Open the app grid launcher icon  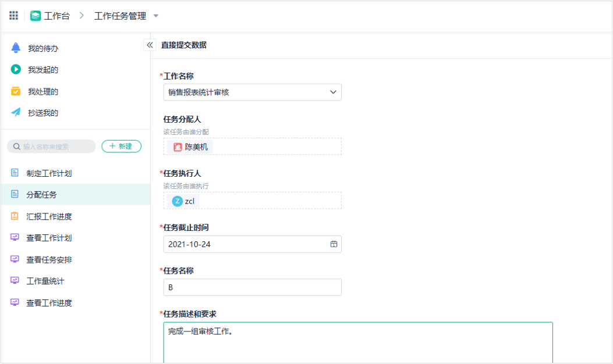click(14, 16)
